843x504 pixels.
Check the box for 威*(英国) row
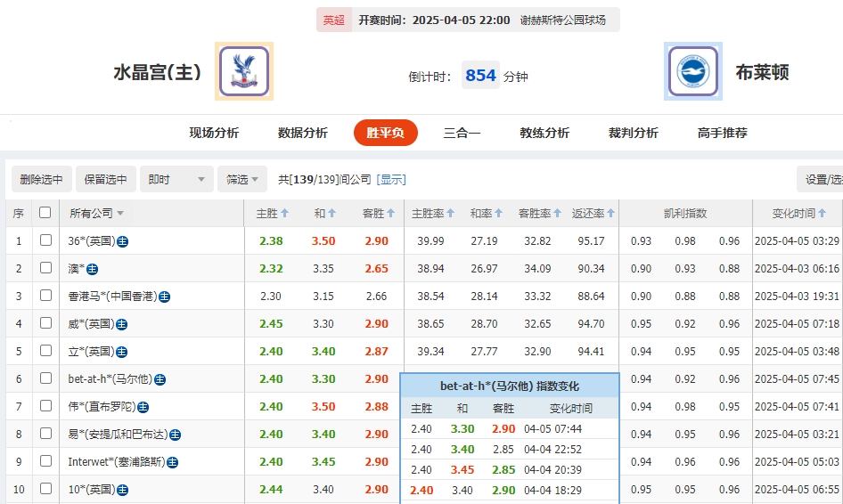click(45, 324)
